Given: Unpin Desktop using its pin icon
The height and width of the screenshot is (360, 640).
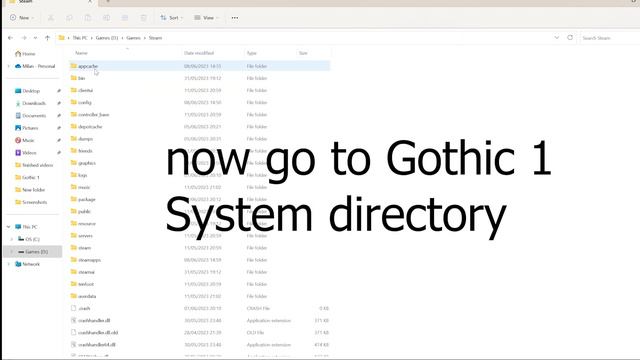Looking at the screenshot, I should pyautogui.click(x=59, y=91).
